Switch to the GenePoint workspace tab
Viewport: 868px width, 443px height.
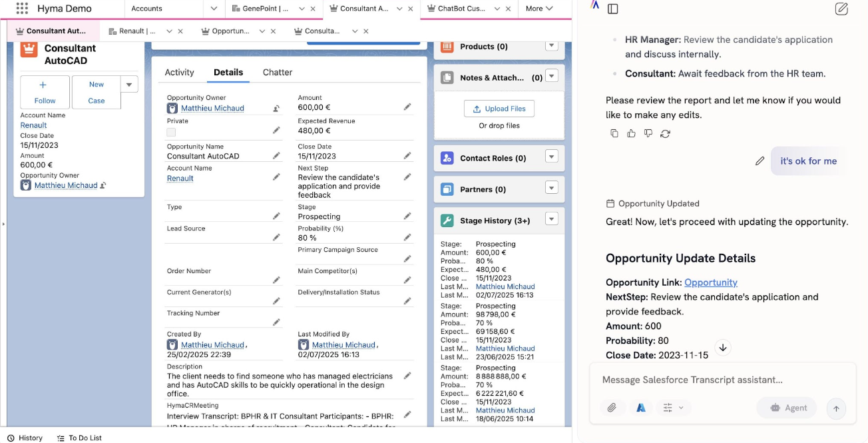[260, 9]
